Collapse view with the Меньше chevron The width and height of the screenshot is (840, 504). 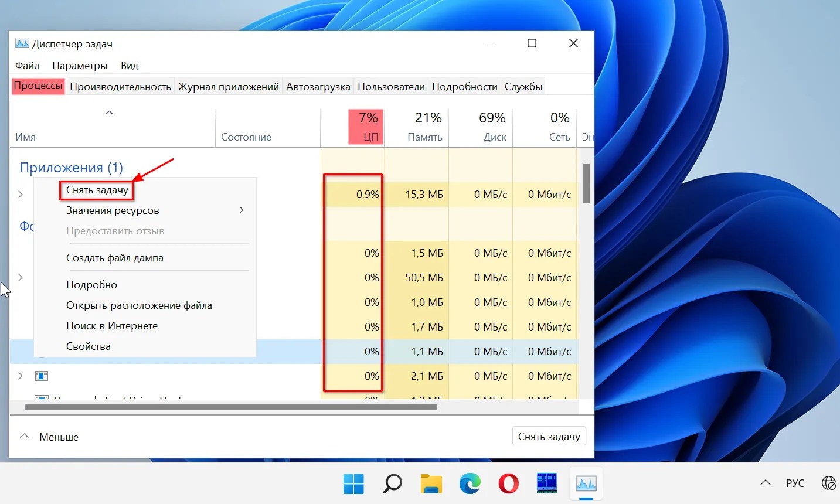pyautogui.click(x=25, y=437)
